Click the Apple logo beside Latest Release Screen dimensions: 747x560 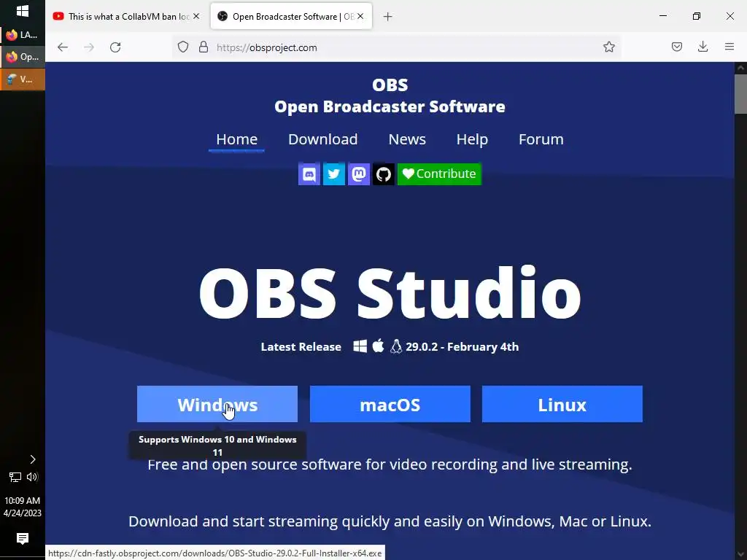(379, 346)
